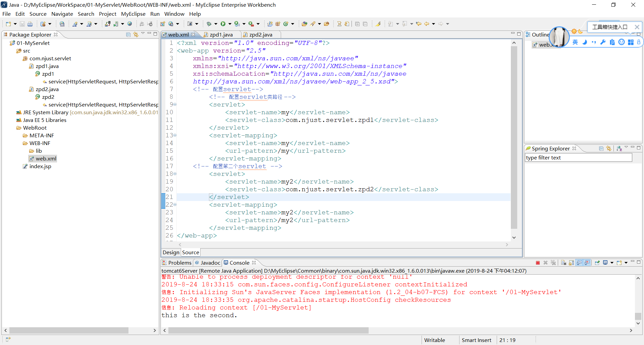The width and height of the screenshot is (644, 345).
Task: Open Package Explorer view menu triangle
Action: point(143,33)
